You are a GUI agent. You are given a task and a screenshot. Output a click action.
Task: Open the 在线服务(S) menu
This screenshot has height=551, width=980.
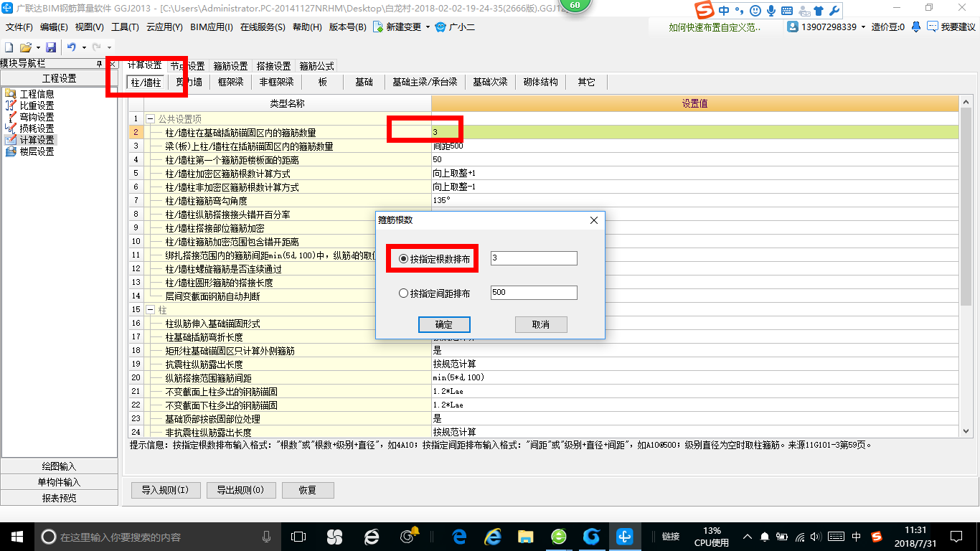click(x=263, y=27)
